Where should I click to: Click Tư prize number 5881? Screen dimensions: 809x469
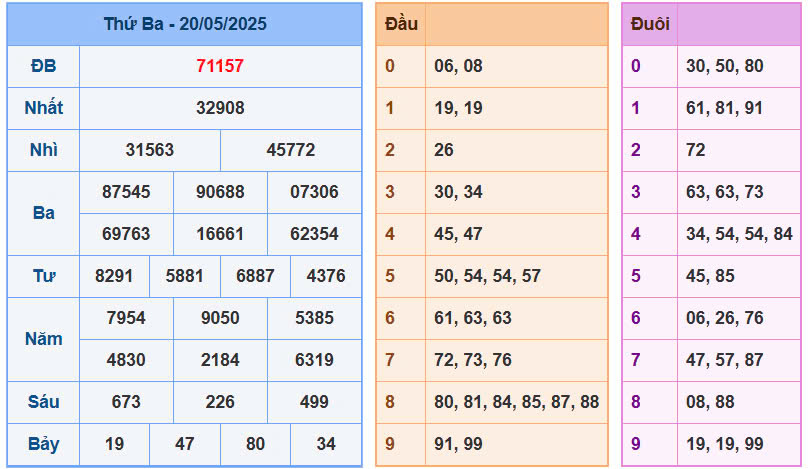pos(184,276)
